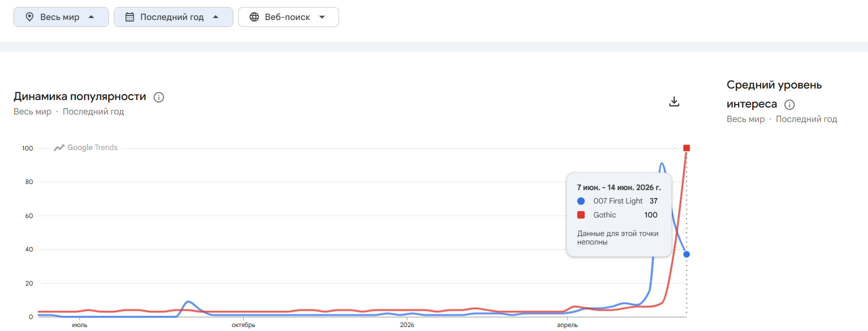868x331 pixels.
Task: Open the Последний год time range dropdown
Action: pos(173,17)
